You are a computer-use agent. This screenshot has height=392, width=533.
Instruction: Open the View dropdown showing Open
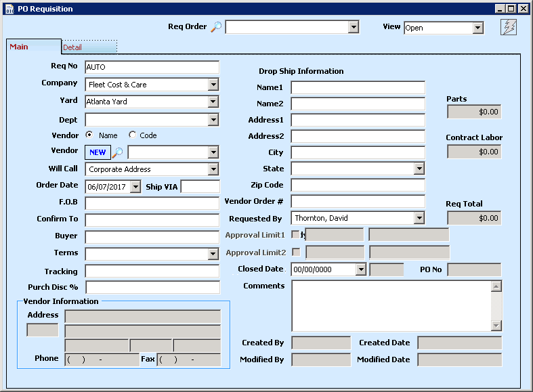[x=477, y=28]
